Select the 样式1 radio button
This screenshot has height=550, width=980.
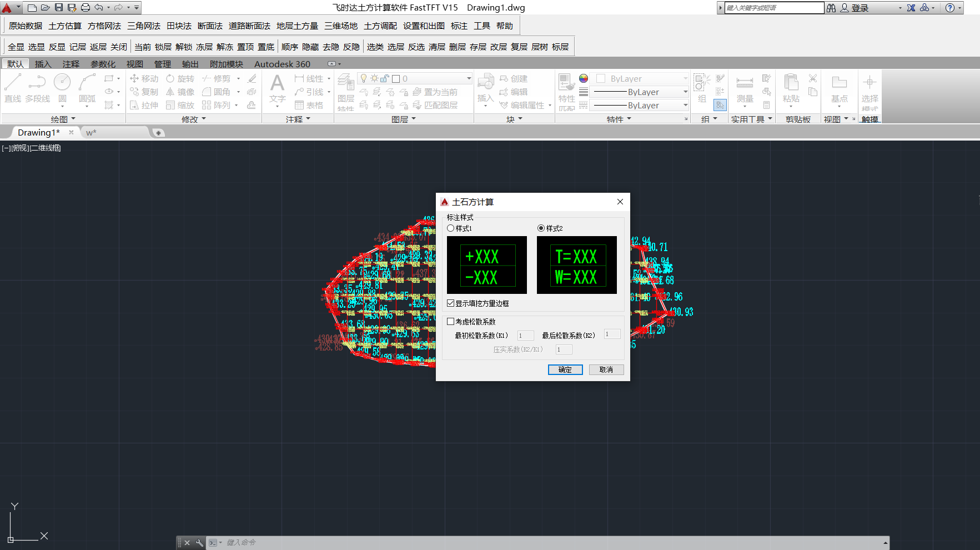(450, 228)
